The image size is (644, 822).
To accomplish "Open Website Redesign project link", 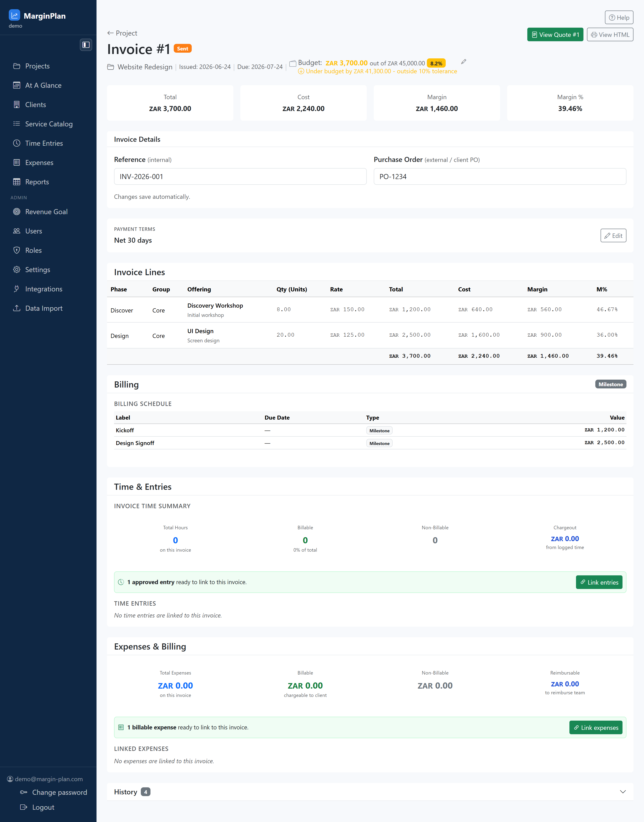I will click(145, 67).
